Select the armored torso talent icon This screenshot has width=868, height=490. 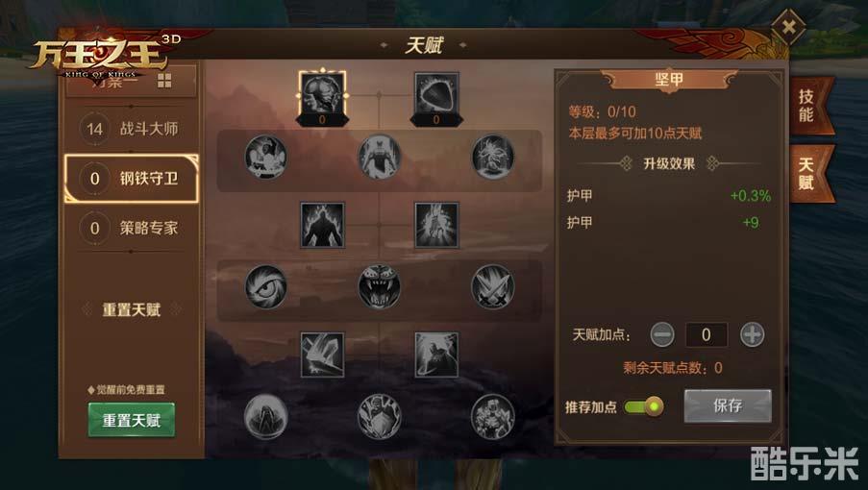pyautogui.click(x=322, y=94)
